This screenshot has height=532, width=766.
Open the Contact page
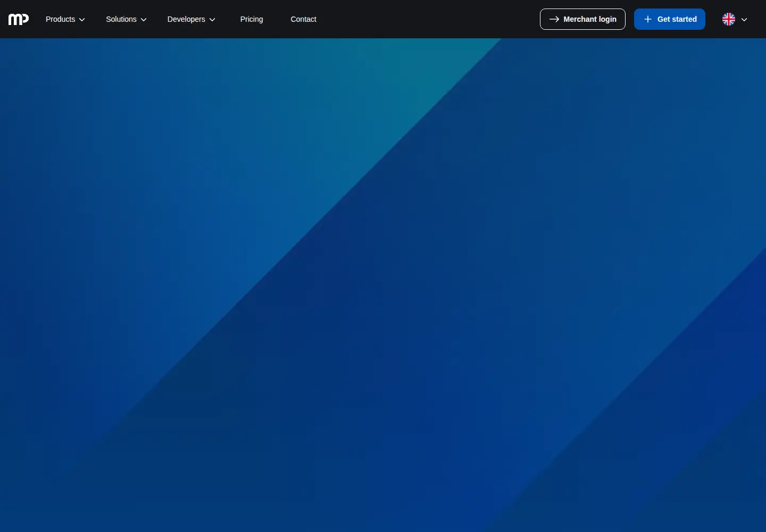click(x=303, y=19)
